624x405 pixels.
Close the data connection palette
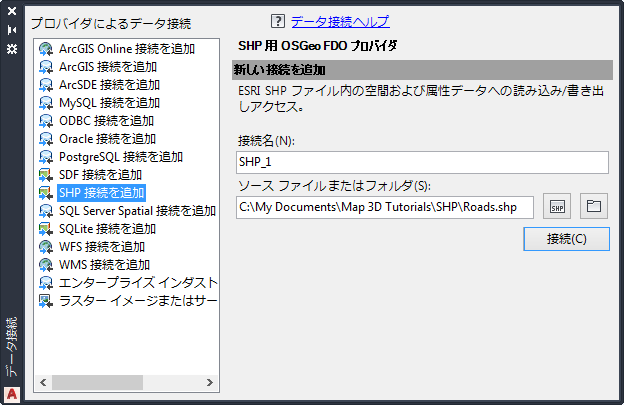click(x=12, y=11)
